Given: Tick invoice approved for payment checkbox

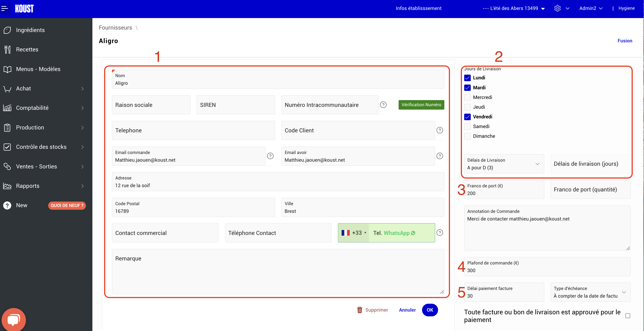Looking at the screenshot, I should 628,316.
